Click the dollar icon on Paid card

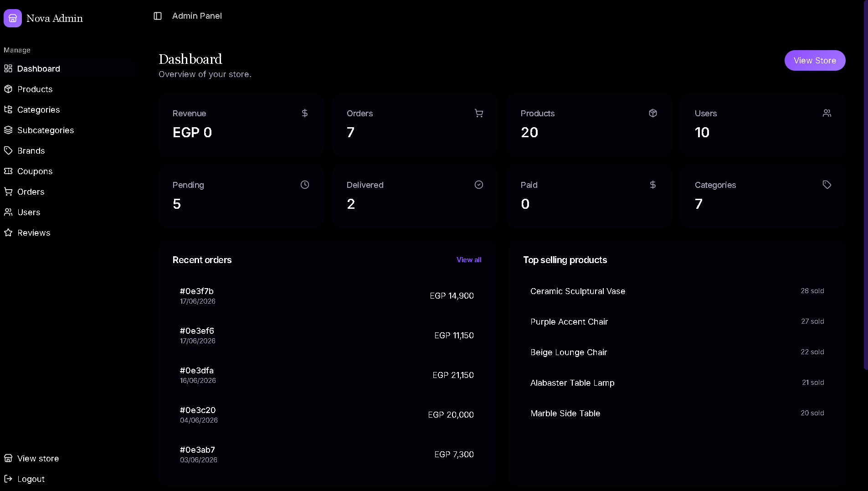tap(653, 185)
